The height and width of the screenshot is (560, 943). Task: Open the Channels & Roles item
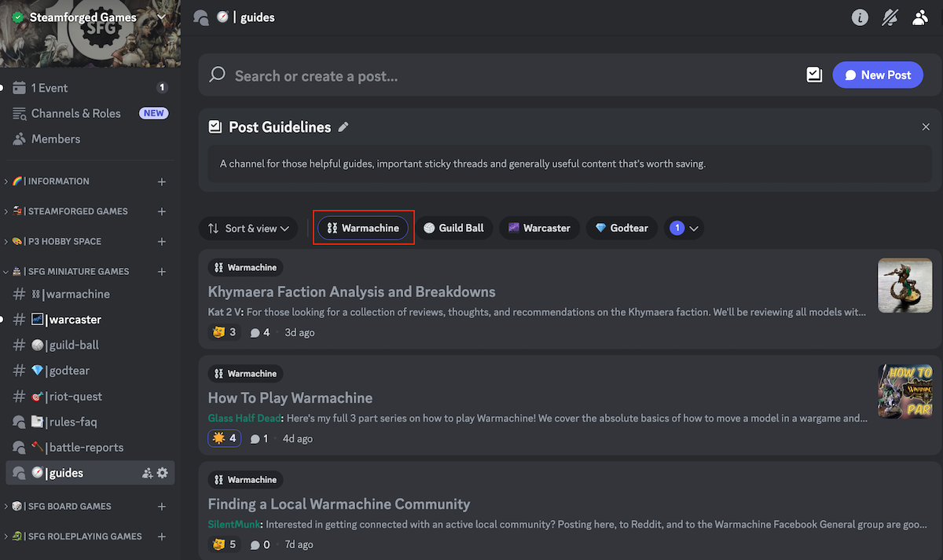[x=75, y=113]
